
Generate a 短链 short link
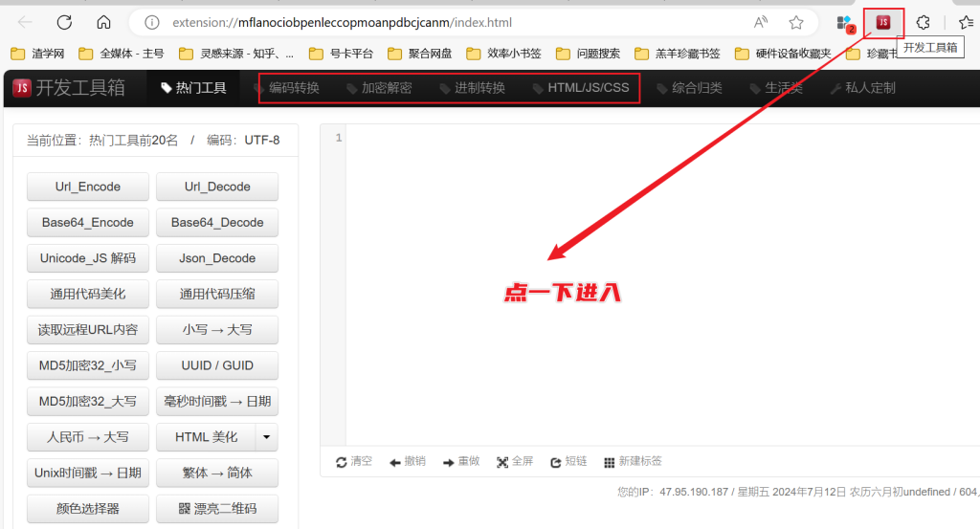point(568,461)
